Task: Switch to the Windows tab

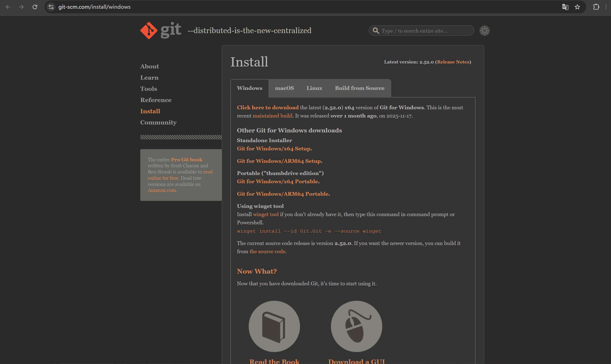Action: point(249,88)
